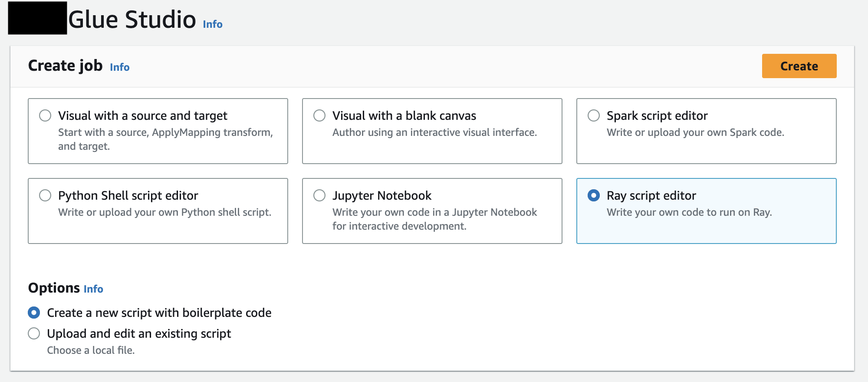Pick the Python Shell script editor radio button
This screenshot has height=382, width=868.
45,195
